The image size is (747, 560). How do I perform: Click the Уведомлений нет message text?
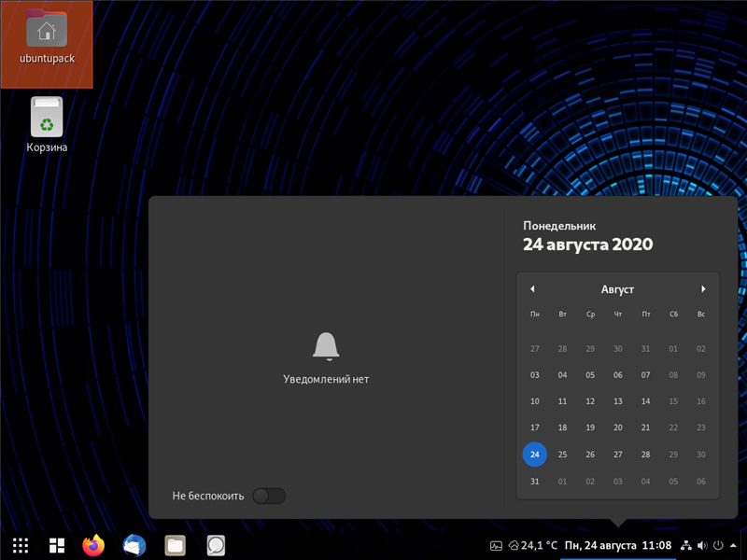(x=326, y=379)
